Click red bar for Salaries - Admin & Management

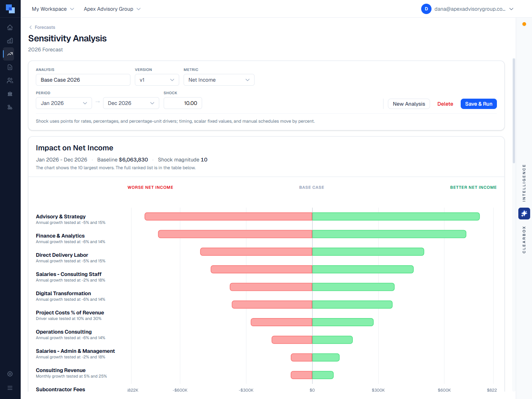pos(292,340)
